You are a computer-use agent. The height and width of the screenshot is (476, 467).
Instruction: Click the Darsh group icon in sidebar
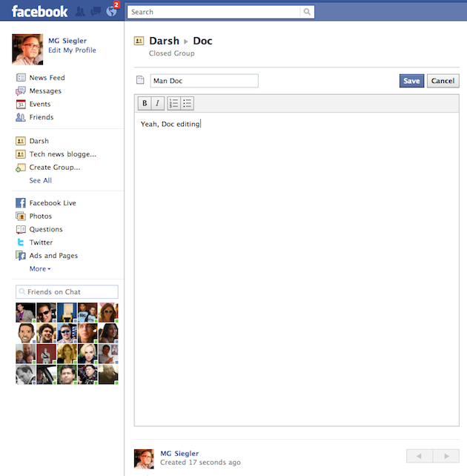[20, 141]
